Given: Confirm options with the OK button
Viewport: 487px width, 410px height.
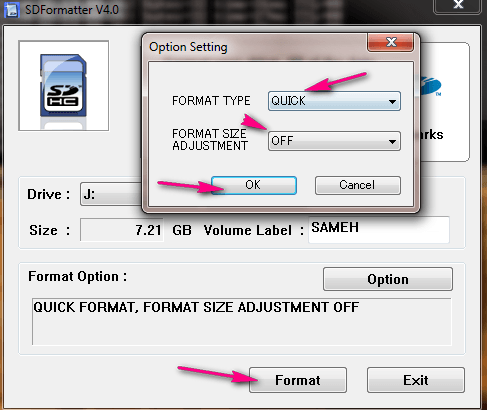Looking at the screenshot, I should click(254, 185).
